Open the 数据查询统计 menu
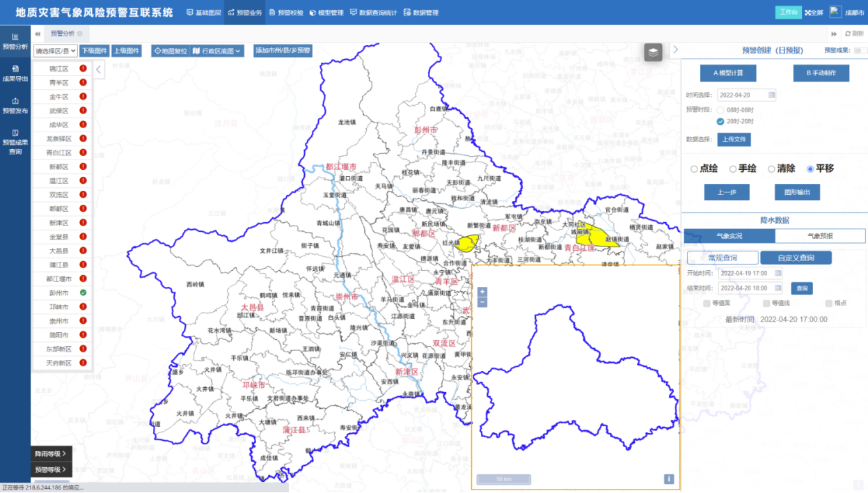This screenshot has height=493, width=868. pyautogui.click(x=374, y=13)
